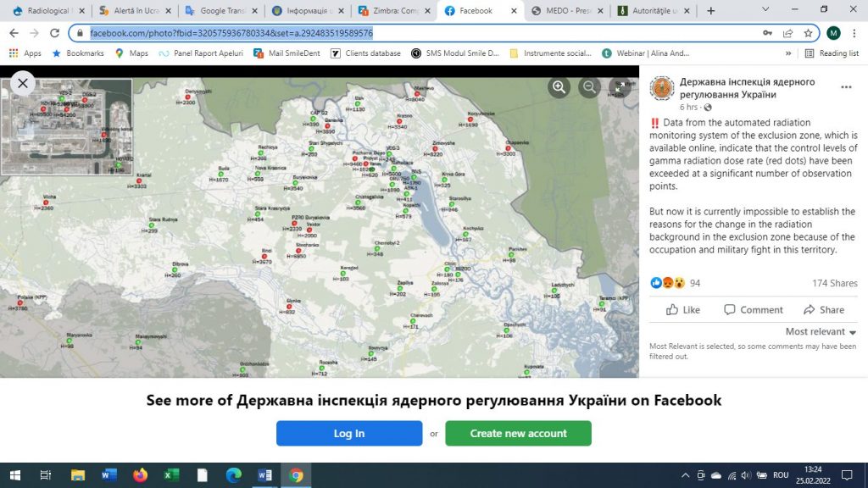The height and width of the screenshot is (488, 868).
Task: Switch the ROU keyboard input language
Action: click(x=781, y=475)
